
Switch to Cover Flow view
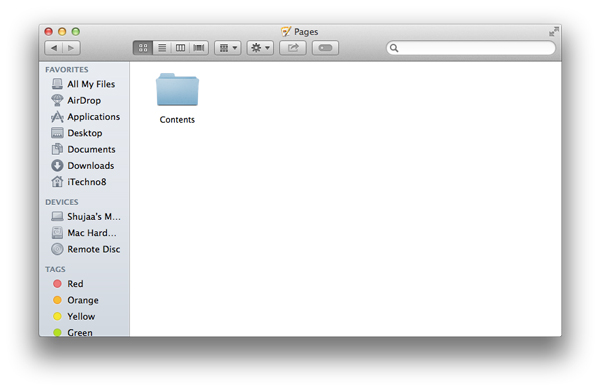point(199,48)
